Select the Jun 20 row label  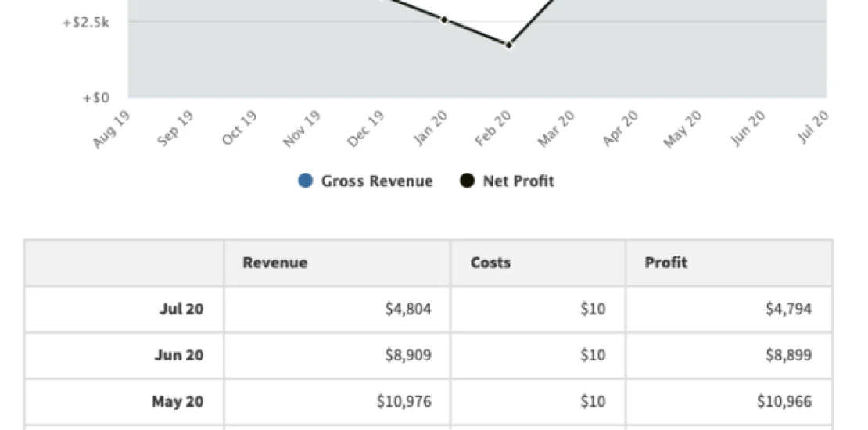(178, 355)
